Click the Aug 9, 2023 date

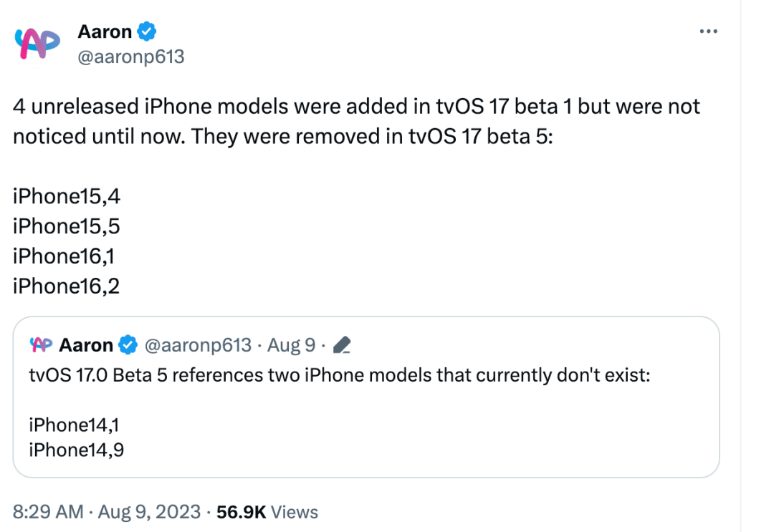pos(149,512)
